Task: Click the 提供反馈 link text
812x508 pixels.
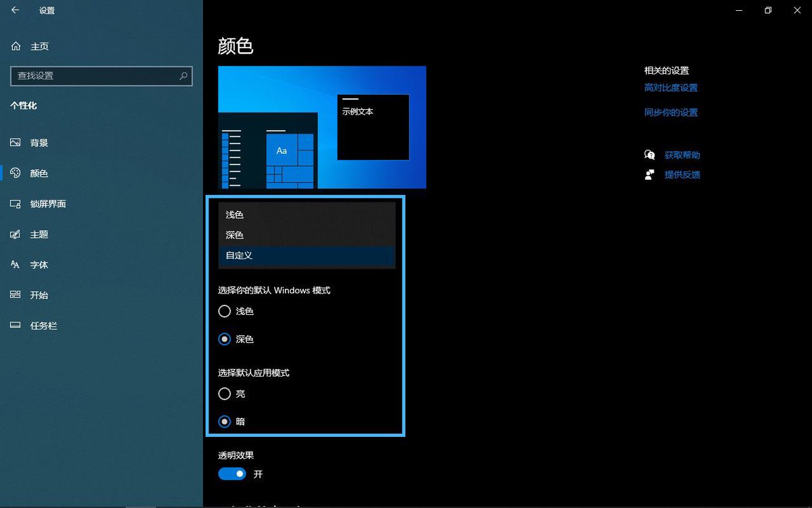Action: (682, 175)
